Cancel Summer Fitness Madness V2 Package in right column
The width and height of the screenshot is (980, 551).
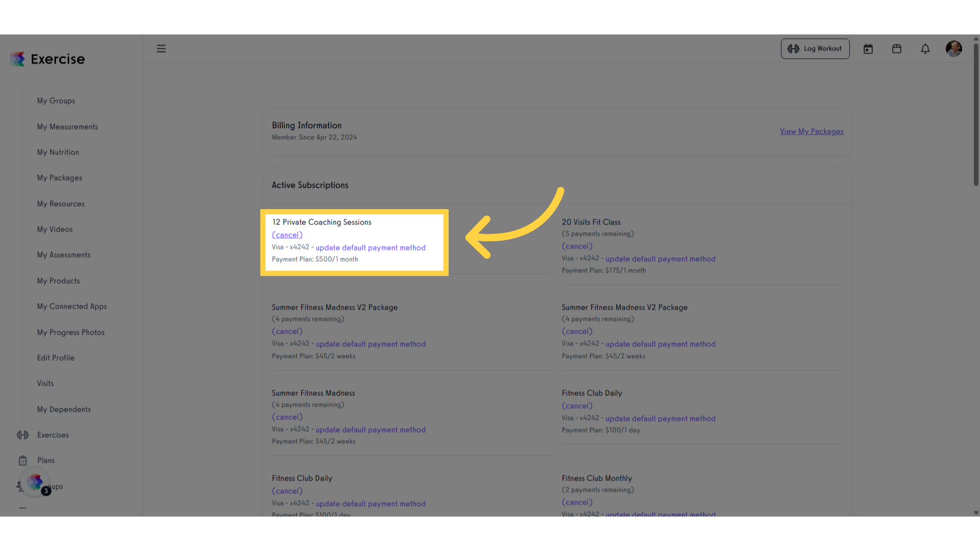pyautogui.click(x=577, y=331)
